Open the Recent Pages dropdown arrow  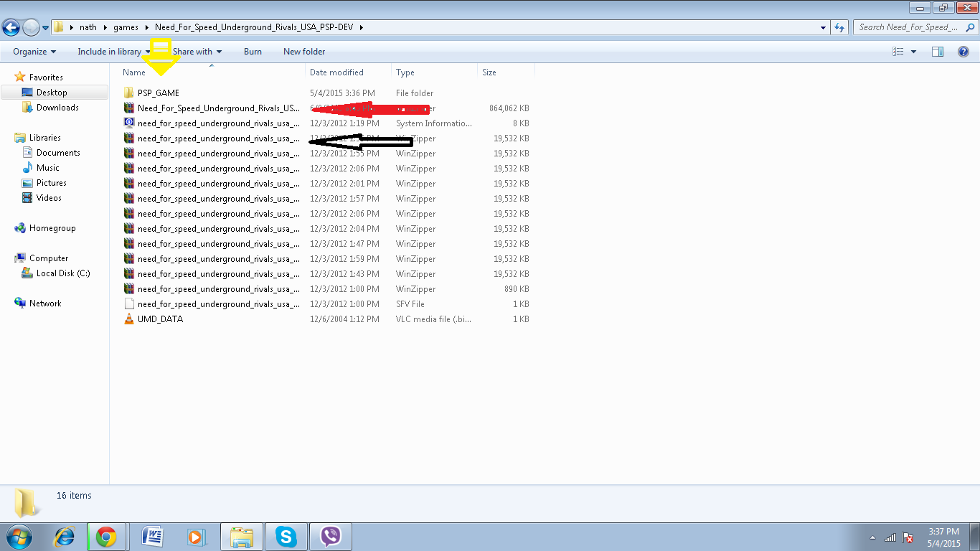tap(46, 28)
